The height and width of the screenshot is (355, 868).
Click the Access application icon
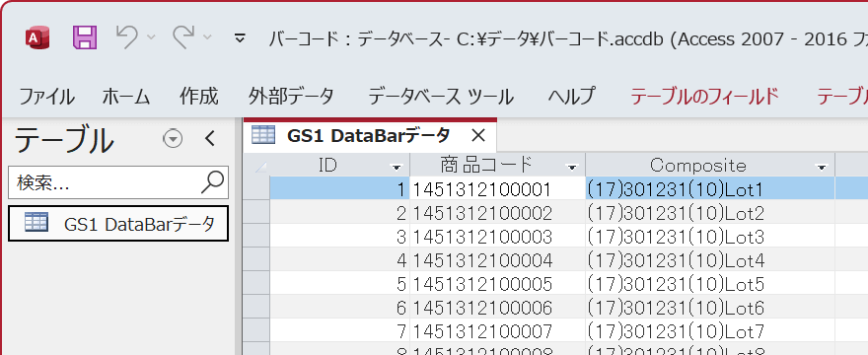tap(37, 38)
